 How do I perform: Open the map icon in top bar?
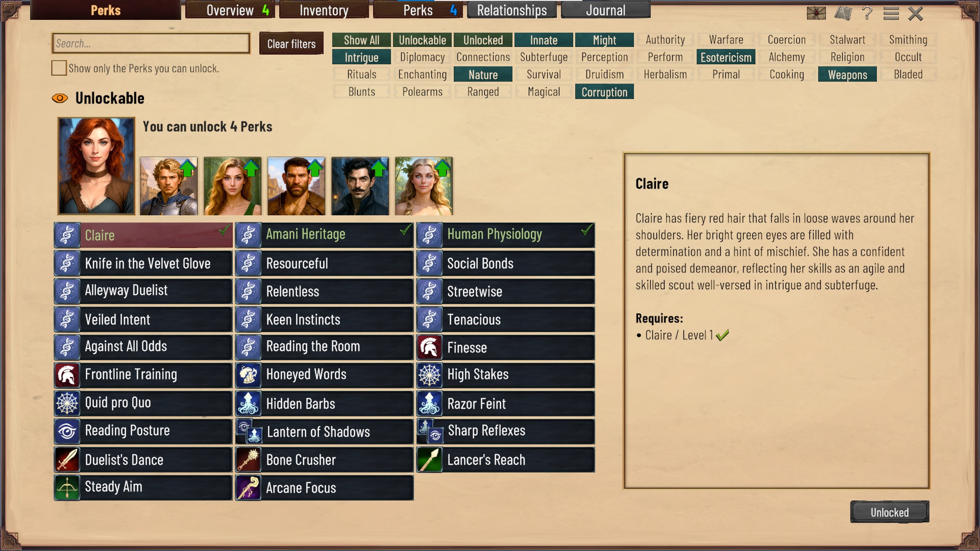tap(843, 13)
